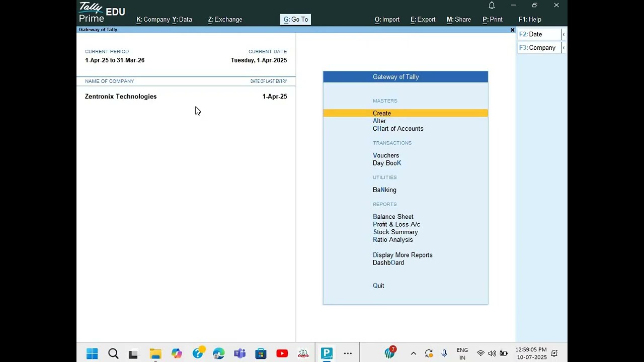Switch to TallyPrime taskbar icon
This screenshot has height=362, width=644.
tap(327, 353)
